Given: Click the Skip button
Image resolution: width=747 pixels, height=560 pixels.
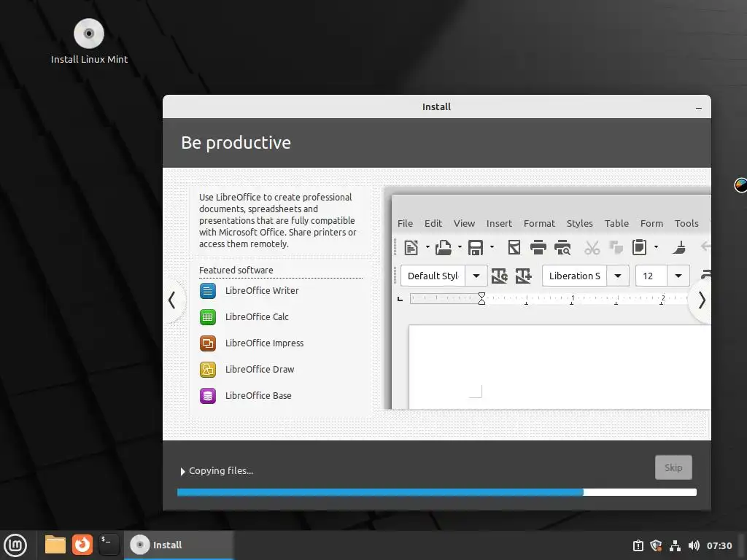Looking at the screenshot, I should click(673, 467).
